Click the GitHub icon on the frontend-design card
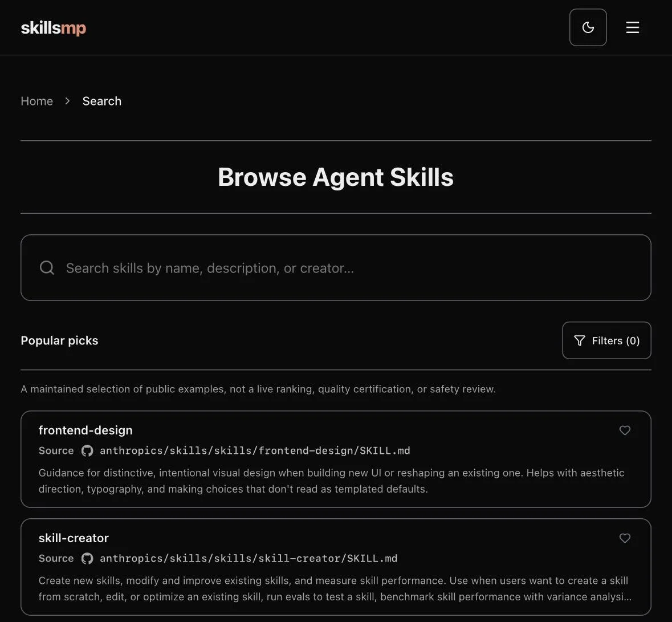Viewport: 672px width, 622px height. point(87,450)
